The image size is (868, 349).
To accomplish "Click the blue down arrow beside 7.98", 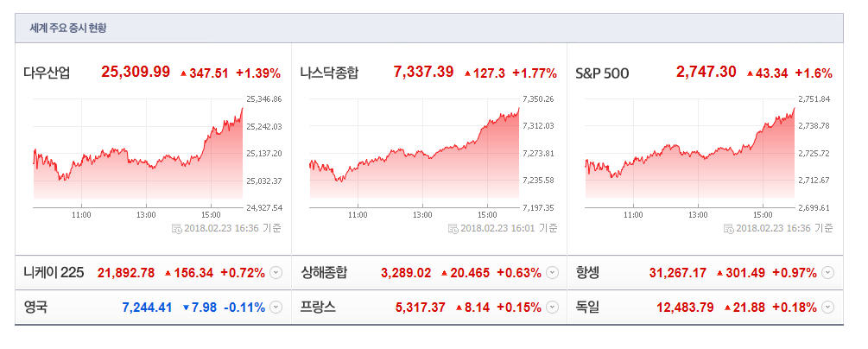I will click(x=185, y=307).
